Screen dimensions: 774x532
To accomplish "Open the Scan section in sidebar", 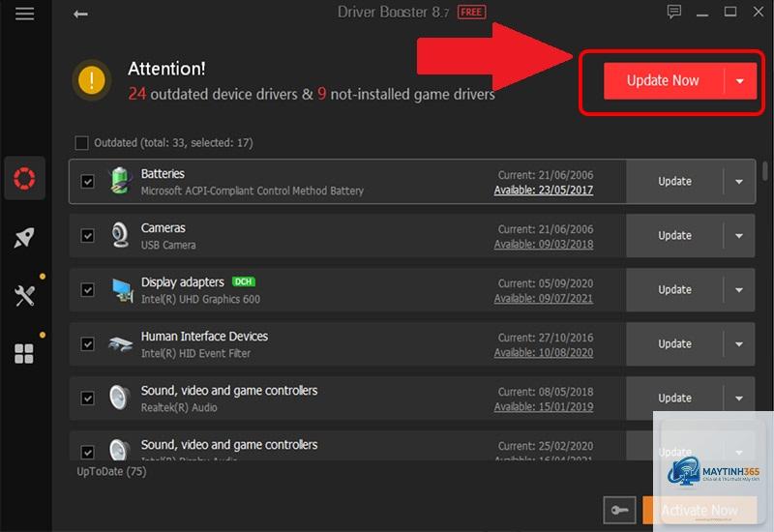I will [x=24, y=178].
